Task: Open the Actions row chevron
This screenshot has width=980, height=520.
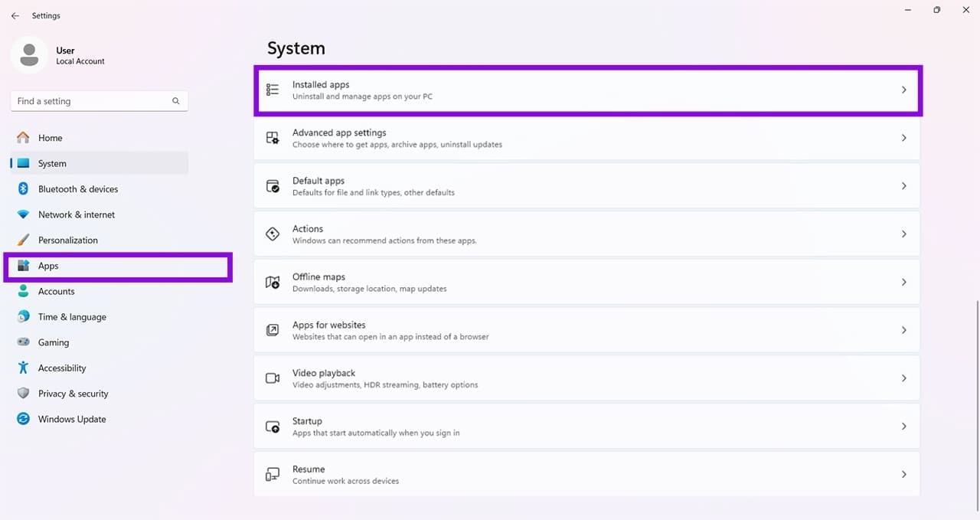Action: click(x=904, y=234)
